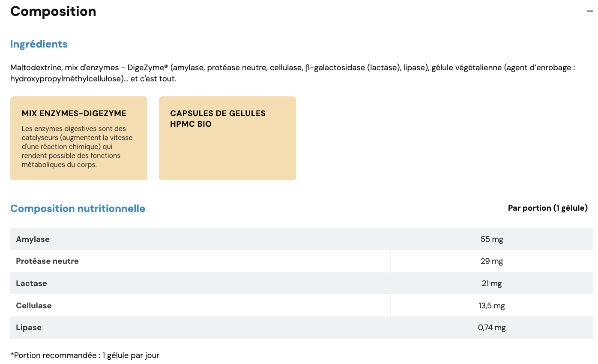This screenshot has height=364, width=598.
Task: Select the Cellulase row label
Action: tap(34, 306)
